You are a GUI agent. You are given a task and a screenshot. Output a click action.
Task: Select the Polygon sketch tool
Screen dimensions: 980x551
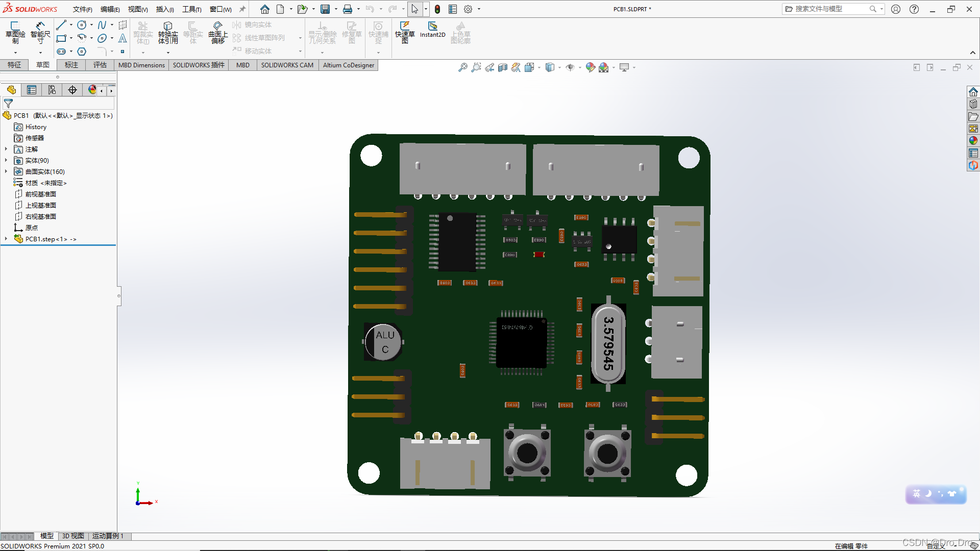click(82, 52)
